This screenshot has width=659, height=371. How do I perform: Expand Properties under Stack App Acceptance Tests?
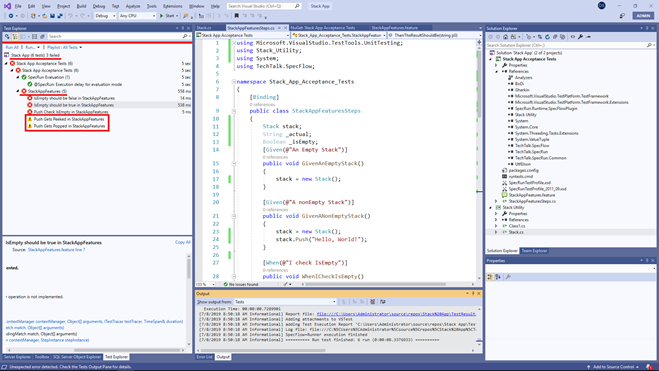pyautogui.click(x=496, y=66)
